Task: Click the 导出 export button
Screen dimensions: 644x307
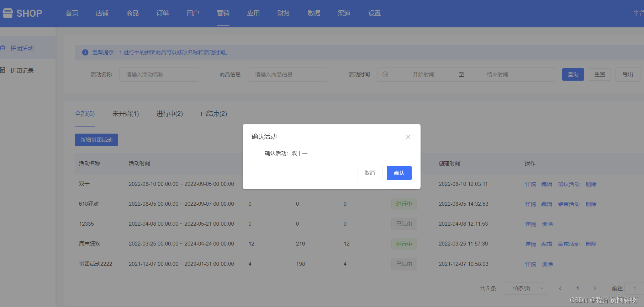Action: point(628,75)
